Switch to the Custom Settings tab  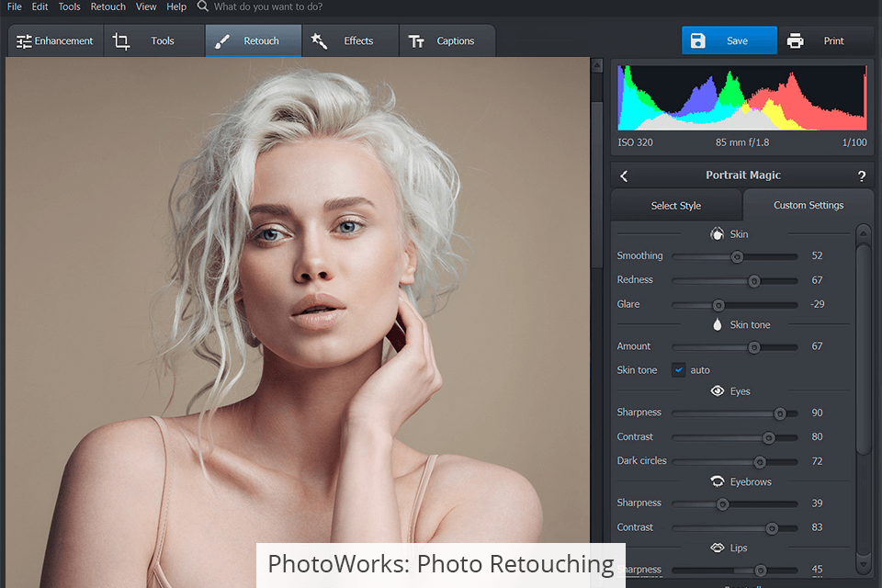[808, 205]
